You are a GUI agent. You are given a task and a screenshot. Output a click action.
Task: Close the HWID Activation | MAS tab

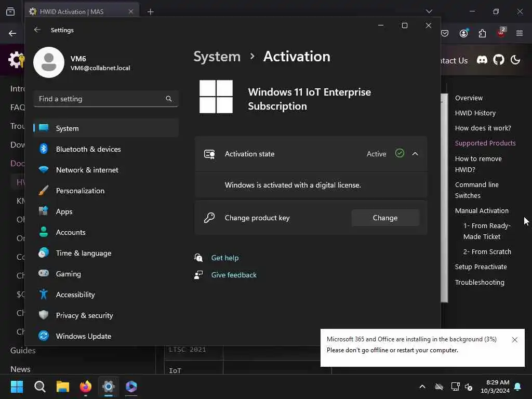(x=131, y=11)
